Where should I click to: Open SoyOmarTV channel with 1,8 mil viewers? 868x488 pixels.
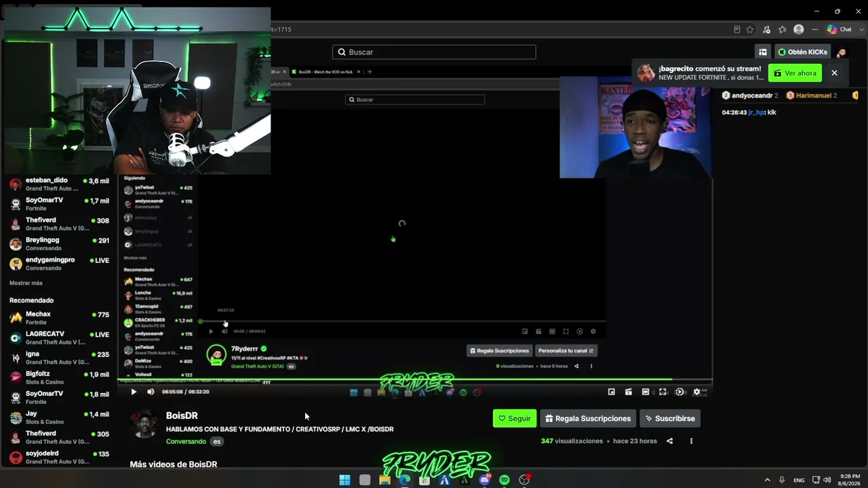59,397
